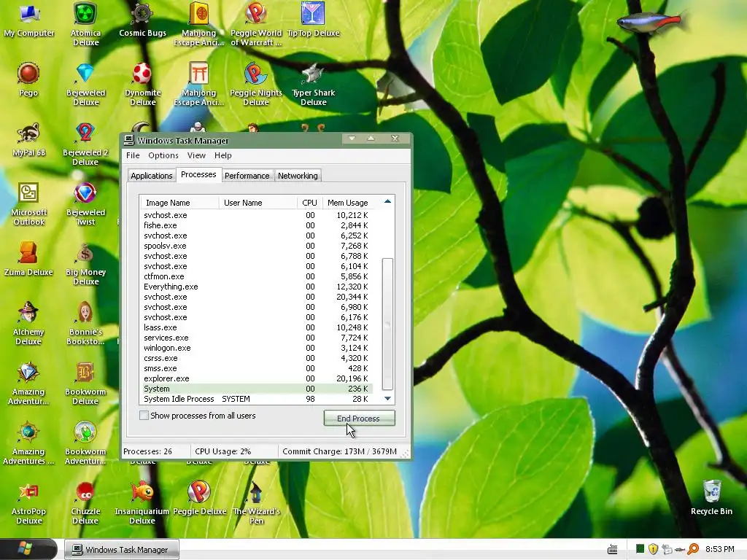
Task: Open the on-screen keyboard taskbar icon
Action: coord(613,550)
